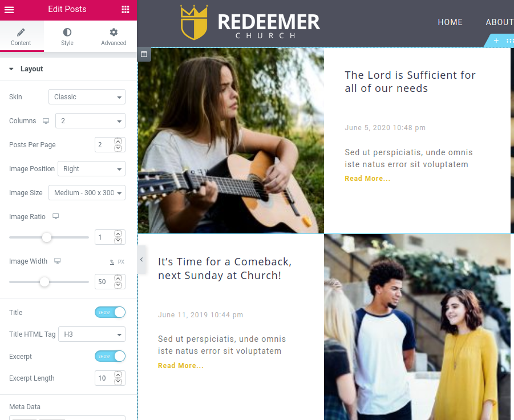Viewport: 514px width, 420px height.
Task: Switch to the Advanced tab
Action: pyautogui.click(x=114, y=37)
